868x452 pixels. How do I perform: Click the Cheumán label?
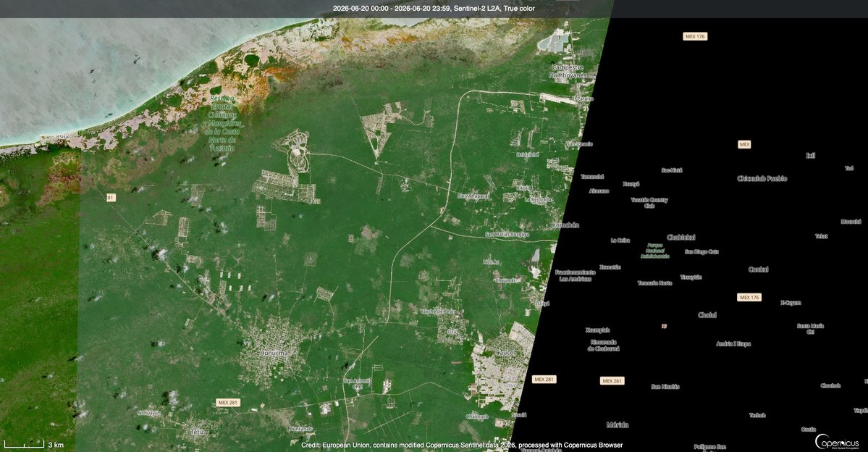tap(506, 281)
